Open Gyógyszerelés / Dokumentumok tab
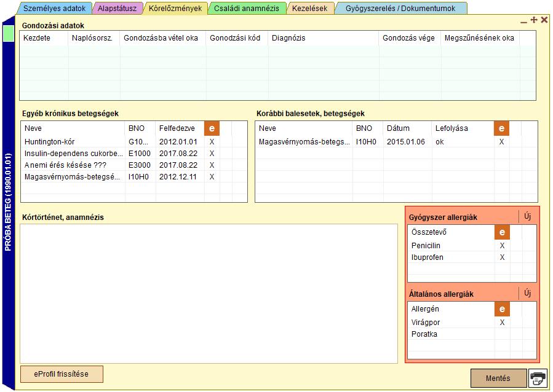 pos(400,9)
